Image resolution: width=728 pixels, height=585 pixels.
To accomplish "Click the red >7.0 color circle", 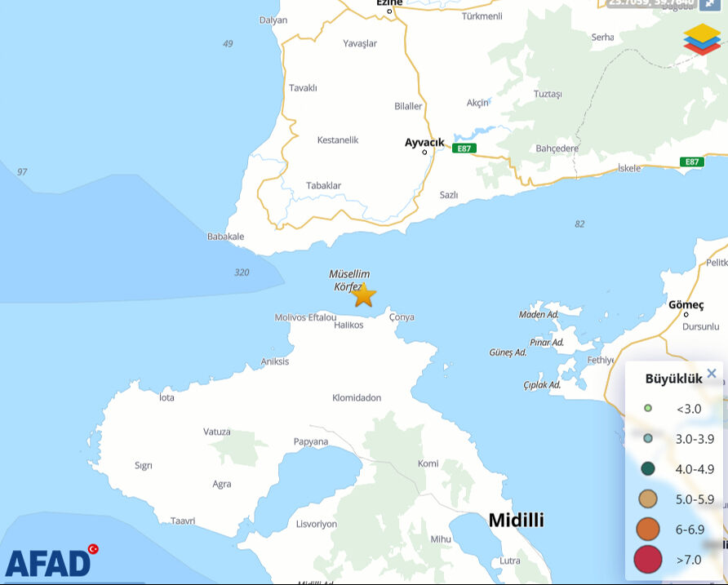I will coord(649,558).
